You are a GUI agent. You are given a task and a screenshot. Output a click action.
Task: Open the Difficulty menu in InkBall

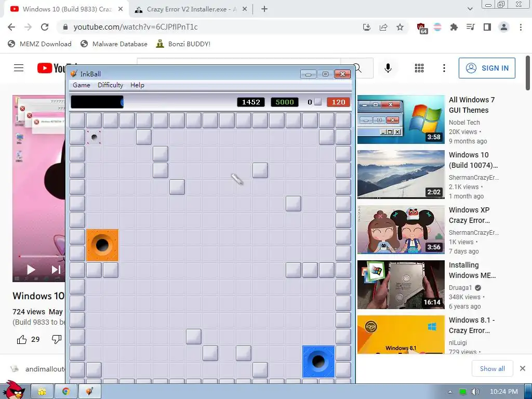click(x=110, y=85)
